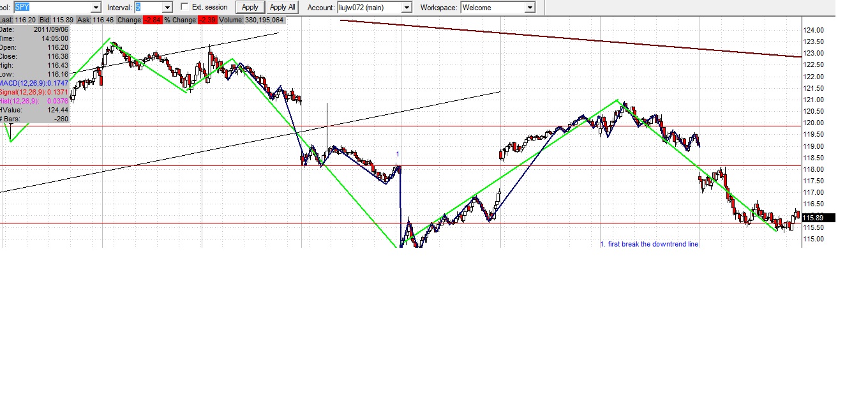Click the liujw072 (main) account field
868x417 pixels.
[x=370, y=7]
